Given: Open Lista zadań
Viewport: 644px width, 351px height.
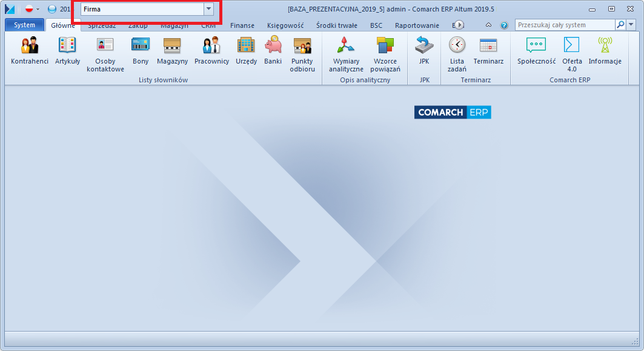Looking at the screenshot, I should pyautogui.click(x=457, y=54).
